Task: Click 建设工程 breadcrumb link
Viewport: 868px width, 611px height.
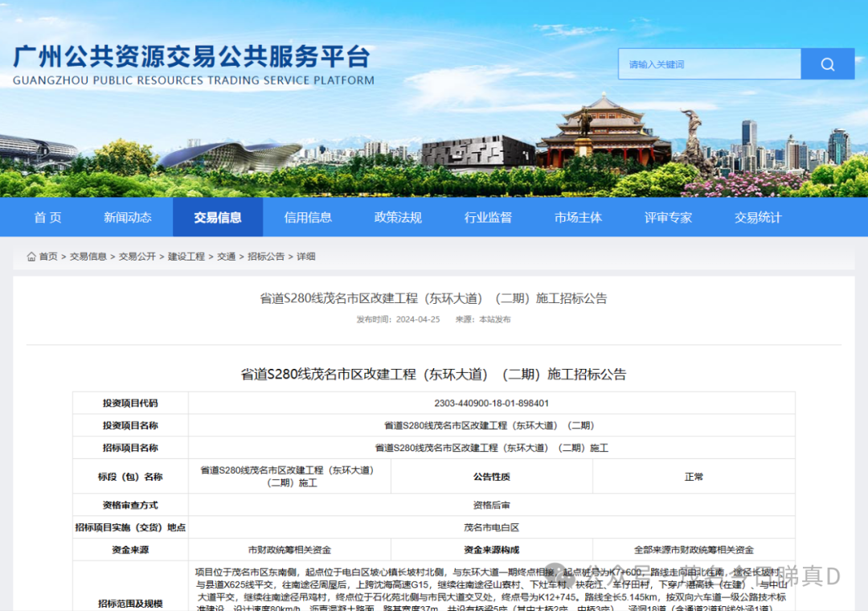Action: click(x=186, y=256)
